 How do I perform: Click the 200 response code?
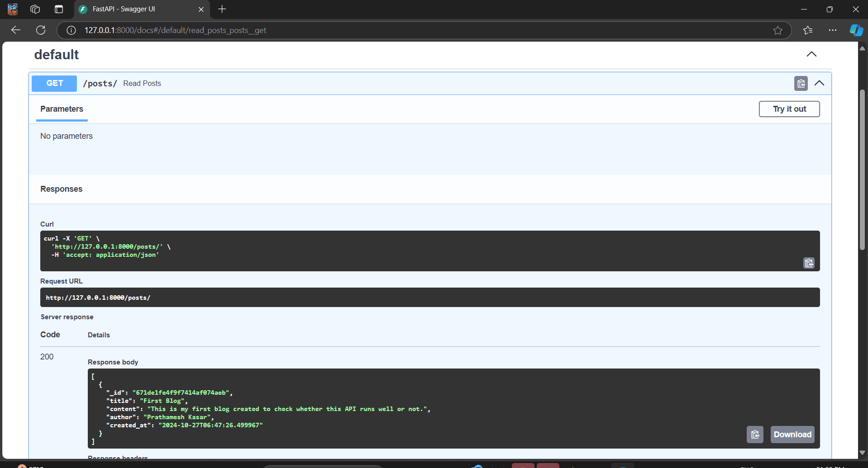47,357
